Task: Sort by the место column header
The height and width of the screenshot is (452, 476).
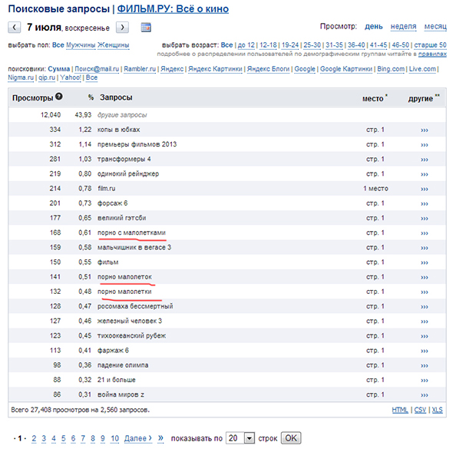Action: pyautogui.click(x=372, y=99)
